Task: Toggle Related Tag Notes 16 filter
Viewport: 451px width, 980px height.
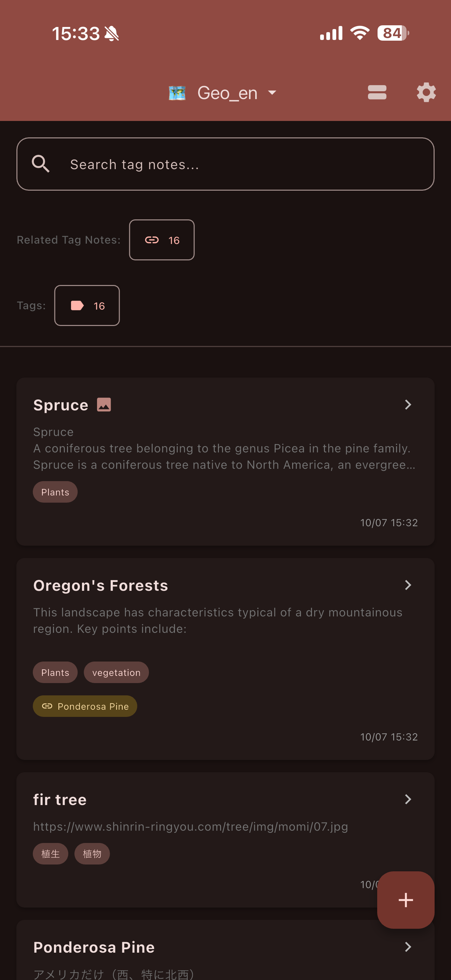Action: pos(162,240)
